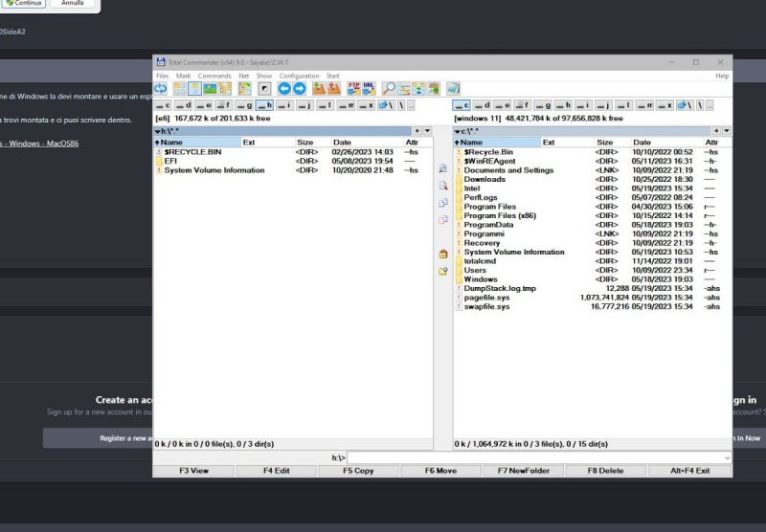Open the Notepad icon in toolbar
766x532 pixels.
[x=453, y=89]
